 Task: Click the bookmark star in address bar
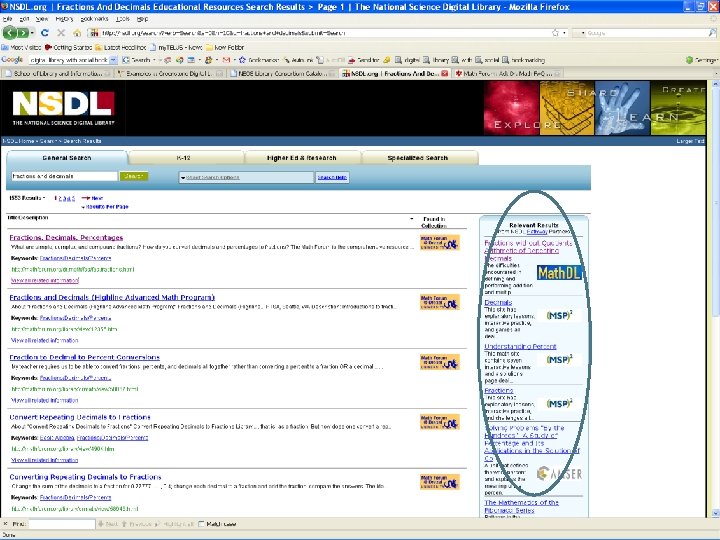click(x=555, y=33)
